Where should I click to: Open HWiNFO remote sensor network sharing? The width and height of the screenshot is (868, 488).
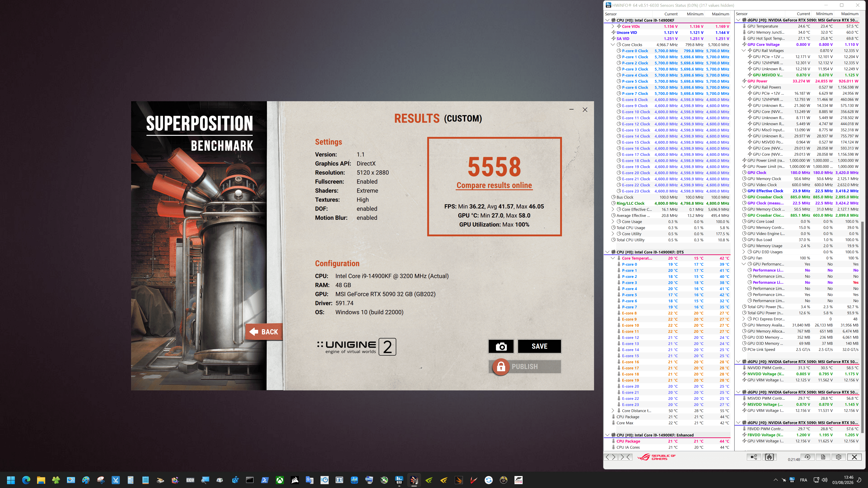click(754, 457)
